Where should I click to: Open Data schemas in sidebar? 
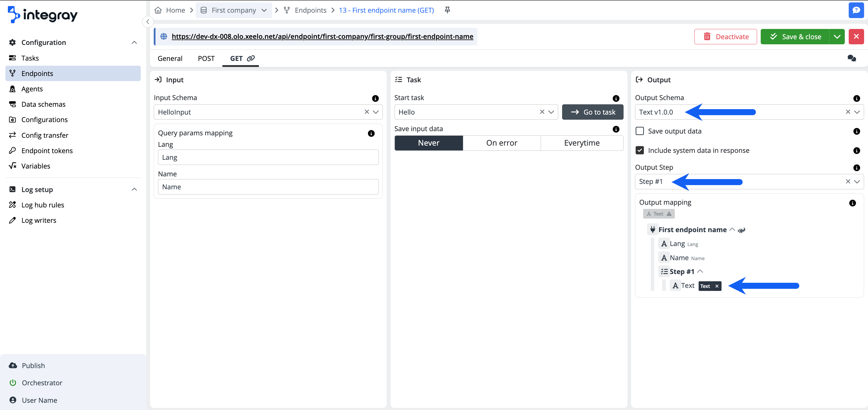[x=43, y=104]
